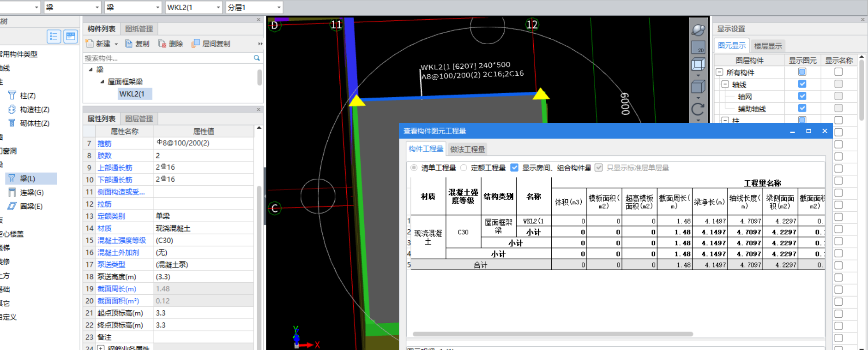The height and width of the screenshot is (350, 868).
Task: Click the orbit view sphere icon
Action: (698, 30)
